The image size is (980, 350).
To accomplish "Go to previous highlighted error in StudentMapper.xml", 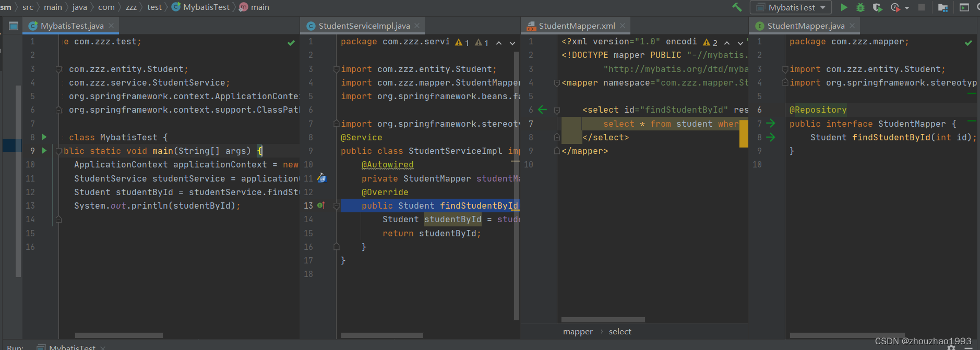I will [727, 43].
